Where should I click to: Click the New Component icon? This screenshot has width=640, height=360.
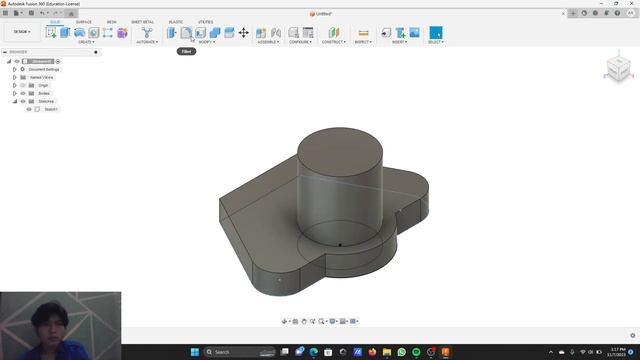(x=261, y=33)
